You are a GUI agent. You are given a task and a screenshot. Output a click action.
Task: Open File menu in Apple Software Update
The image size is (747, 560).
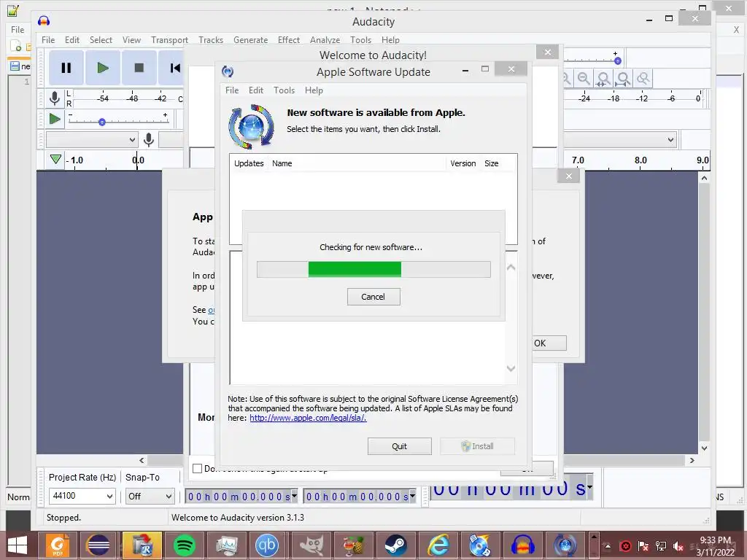pyautogui.click(x=232, y=90)
